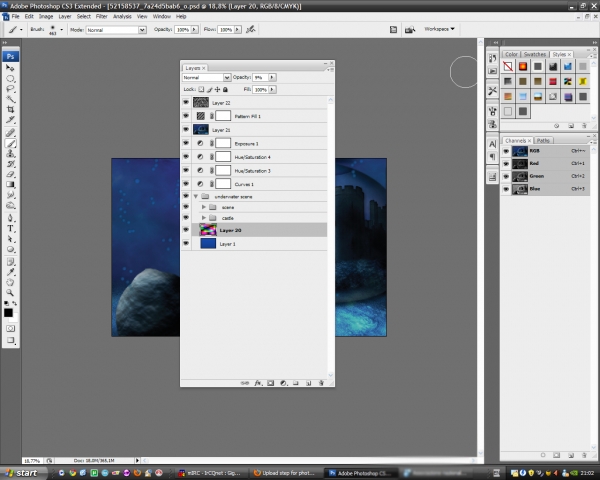Open the Analysis menu
Image resolution: width=600 pixels, height=480 pixels.
[122, 16]
